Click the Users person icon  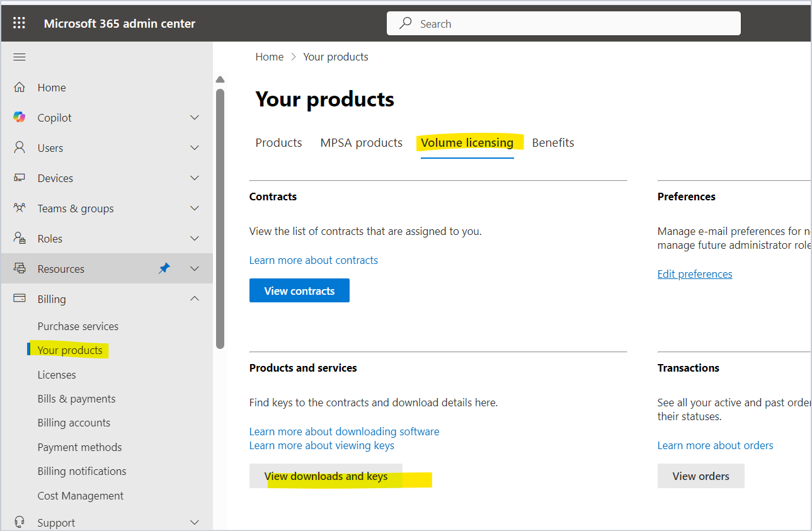[x=20, y=148]
